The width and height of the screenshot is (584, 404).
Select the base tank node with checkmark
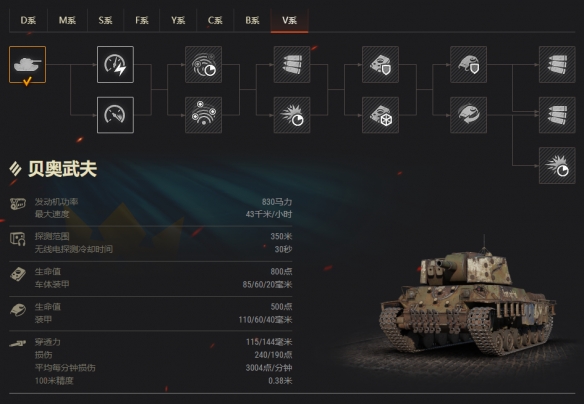[x=28, y=64]
